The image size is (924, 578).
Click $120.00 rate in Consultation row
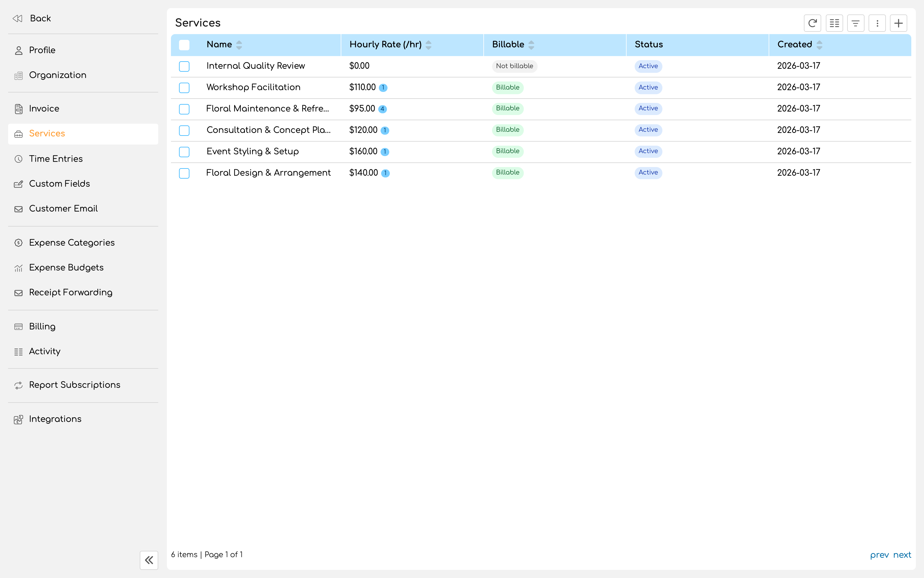[x=363, y=130]
